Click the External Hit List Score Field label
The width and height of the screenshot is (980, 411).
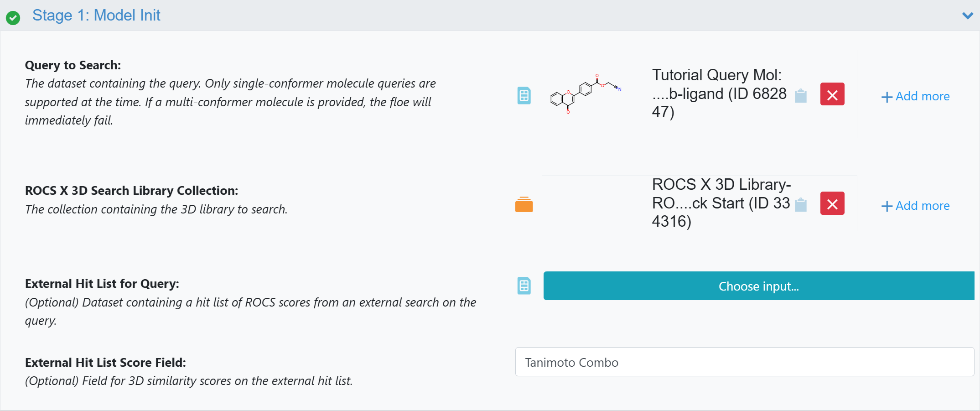click(105, 363)
